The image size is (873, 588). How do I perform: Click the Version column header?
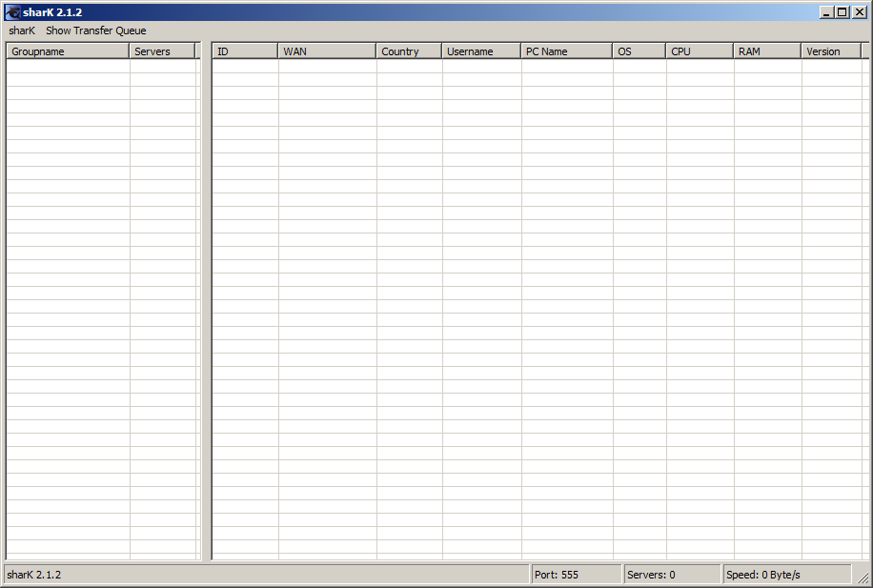coord(831,51)
